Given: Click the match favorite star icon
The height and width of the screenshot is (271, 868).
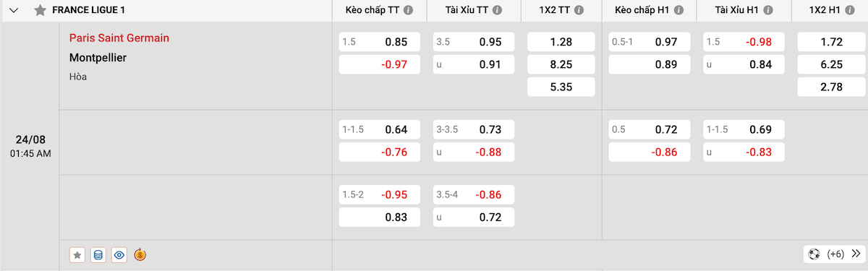Looking at the screenshot, I should tap(77, 254).
